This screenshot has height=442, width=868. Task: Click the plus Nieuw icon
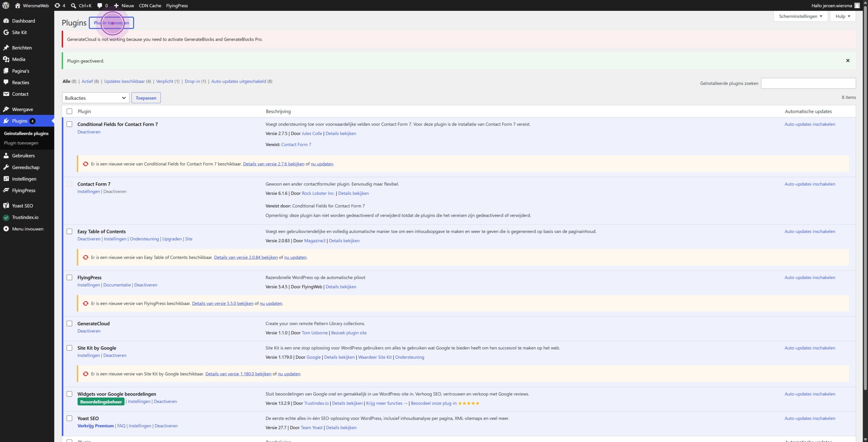pos(116,5)
